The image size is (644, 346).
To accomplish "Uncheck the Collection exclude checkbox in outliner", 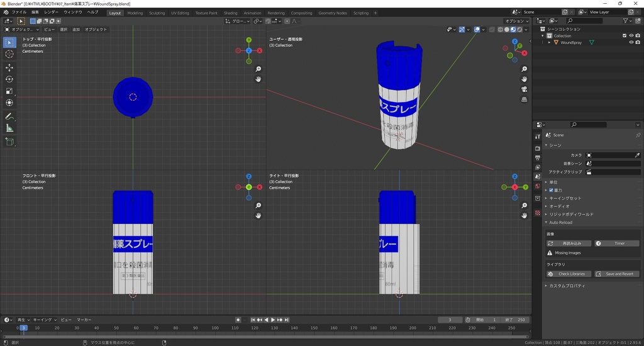I will pyautogui.click(x=625, y=36).
